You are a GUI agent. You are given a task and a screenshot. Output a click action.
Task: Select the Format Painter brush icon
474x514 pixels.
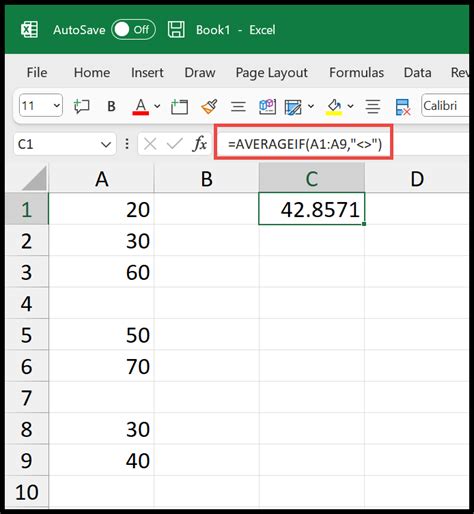(209, 106)
